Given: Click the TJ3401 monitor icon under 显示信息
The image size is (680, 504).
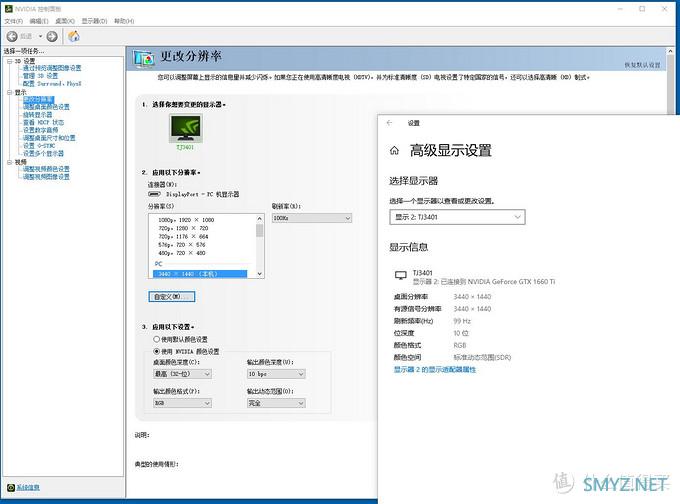Looking at the screenshot, I should pos(401,275).
